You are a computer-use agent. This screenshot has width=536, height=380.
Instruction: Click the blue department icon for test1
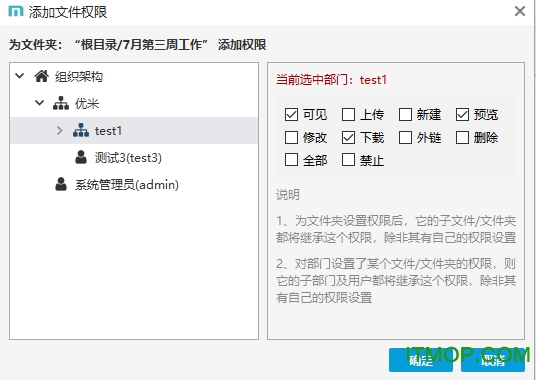tap(81, 131)
